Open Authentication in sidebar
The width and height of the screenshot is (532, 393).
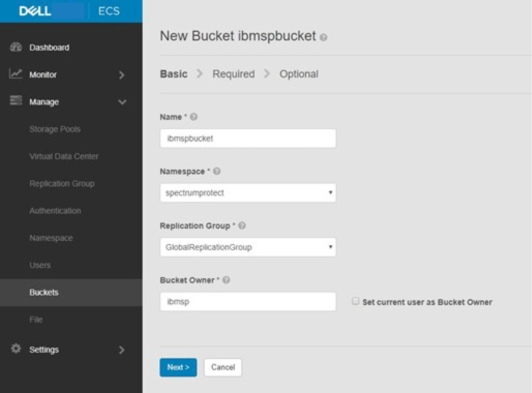[x=55, y=211]
